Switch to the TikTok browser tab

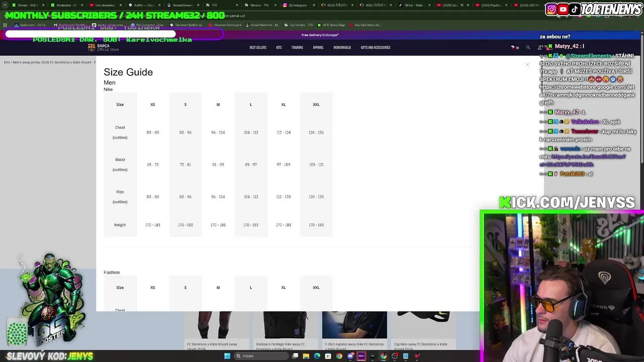pos(414,5)
